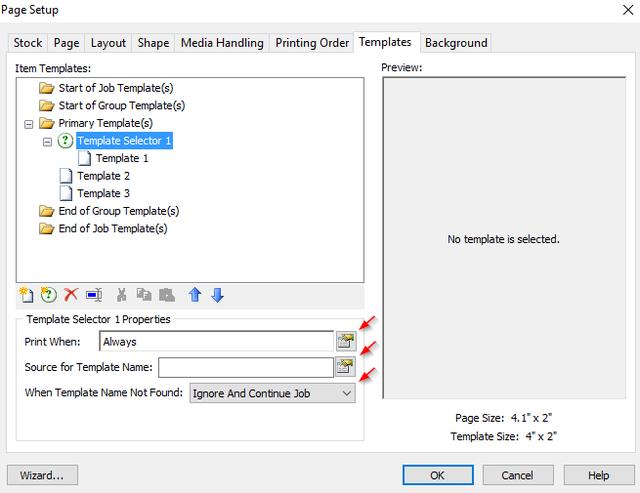Click the OK button

438,475
